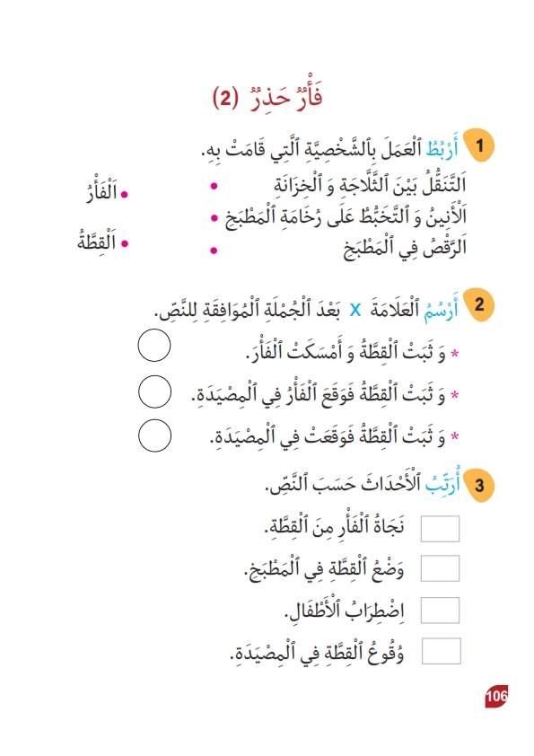Click the pink dot beside اَلْفَأْرُ
The image size is (534, 756).
(124, 194)
